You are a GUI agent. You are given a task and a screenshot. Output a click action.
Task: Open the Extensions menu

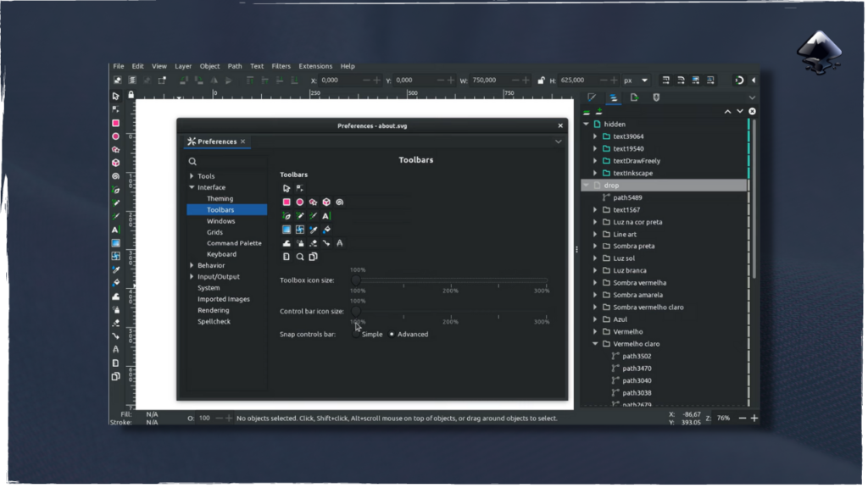pyautogui.click(x=315, y=66)
